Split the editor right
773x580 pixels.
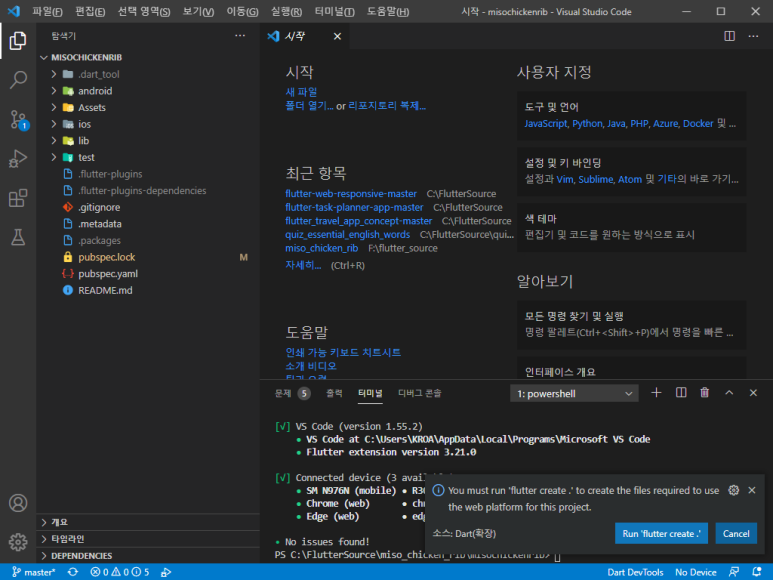(729, 36)
